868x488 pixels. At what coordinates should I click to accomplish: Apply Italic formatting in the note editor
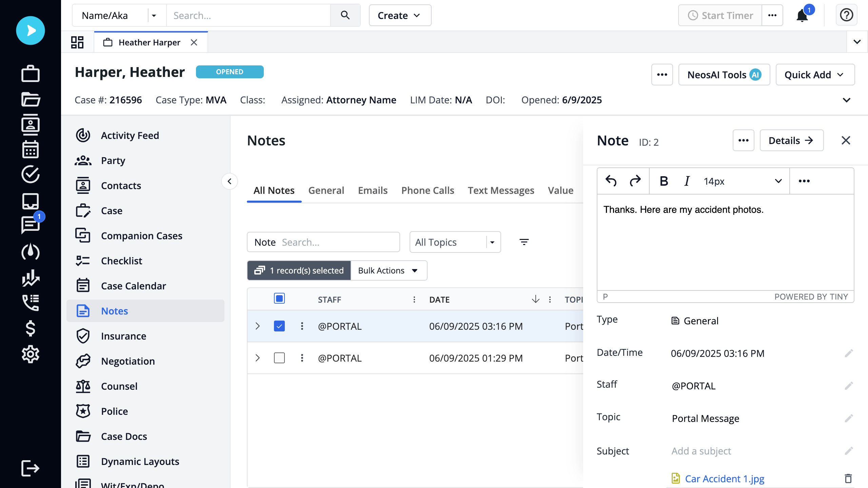tap(686, 181)
